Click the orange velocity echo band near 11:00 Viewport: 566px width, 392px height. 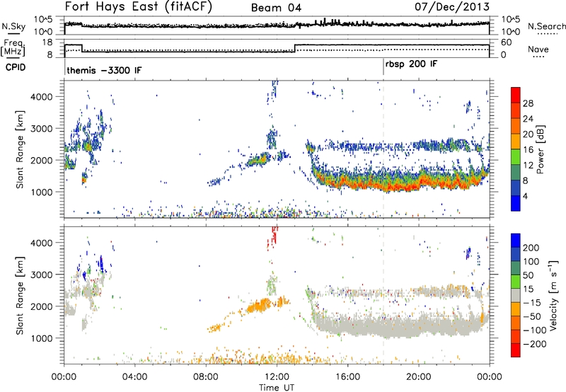258,306
